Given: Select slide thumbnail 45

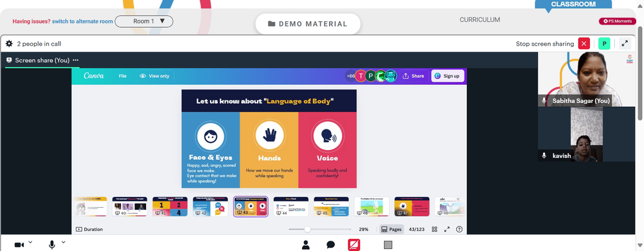Looking at the screenshot, I should 331,207.
